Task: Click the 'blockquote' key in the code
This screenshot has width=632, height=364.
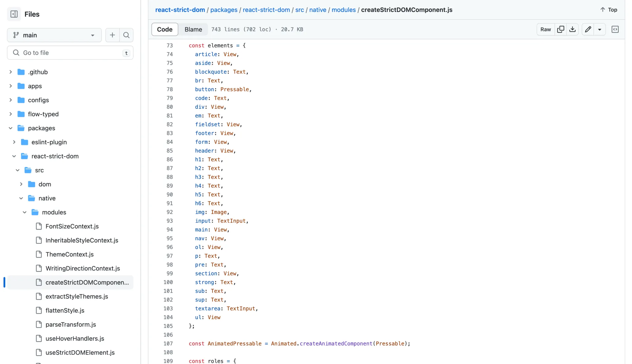Action: coord(211,72)
